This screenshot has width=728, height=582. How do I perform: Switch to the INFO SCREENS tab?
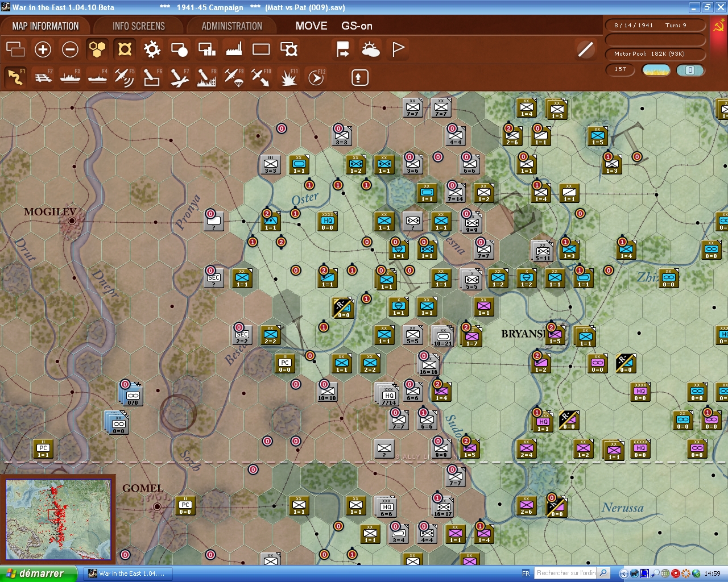(138, 26)
